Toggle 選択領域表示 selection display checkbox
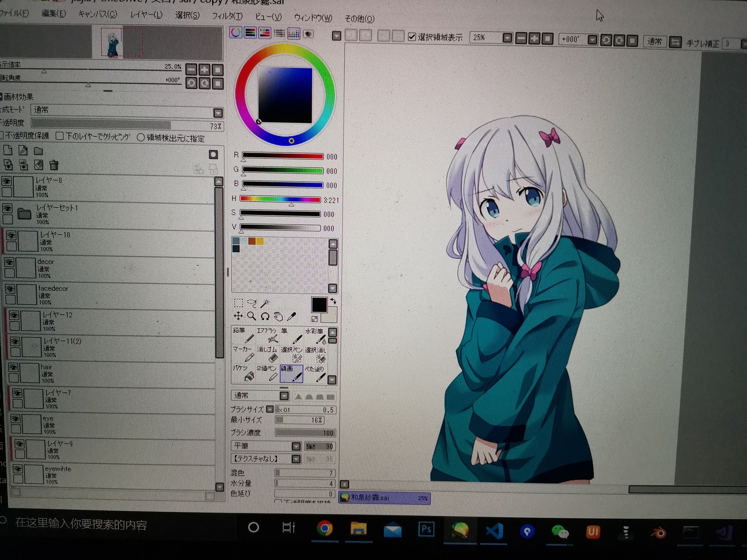This screenshot has height=560, width=747. (412, 37)
